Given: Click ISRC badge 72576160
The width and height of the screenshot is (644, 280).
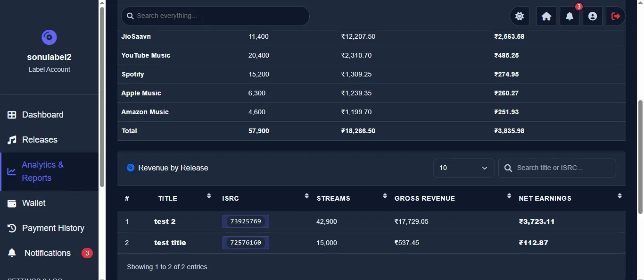Looking at the screenshot, I should click(x=246, y=243).
